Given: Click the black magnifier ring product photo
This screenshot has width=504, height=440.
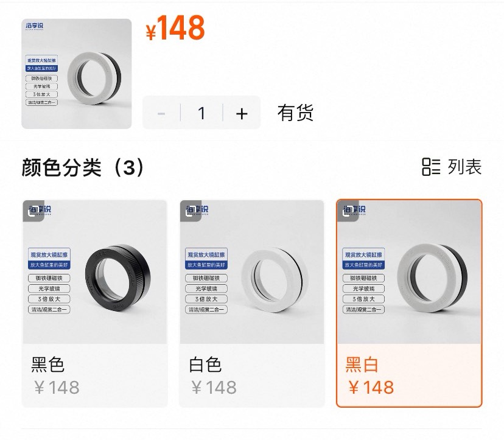Looking at the screenshot, I should tap(95, 272).
